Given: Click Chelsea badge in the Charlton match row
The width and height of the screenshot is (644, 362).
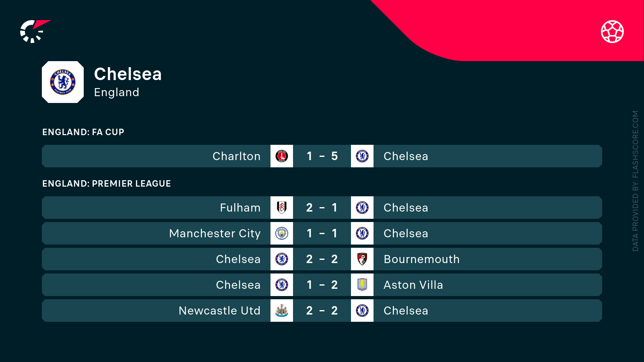Looking at the screenshot, I should [x=362, y=156].
